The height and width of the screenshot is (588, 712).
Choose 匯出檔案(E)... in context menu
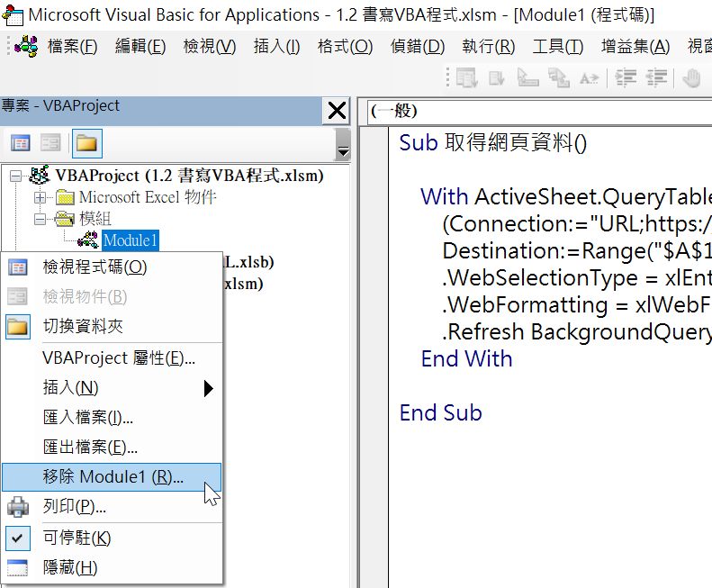[x=113, y=448]
